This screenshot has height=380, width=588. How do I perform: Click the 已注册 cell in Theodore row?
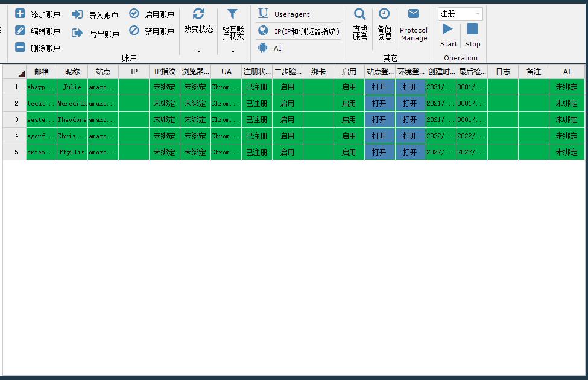coord(257,119)
